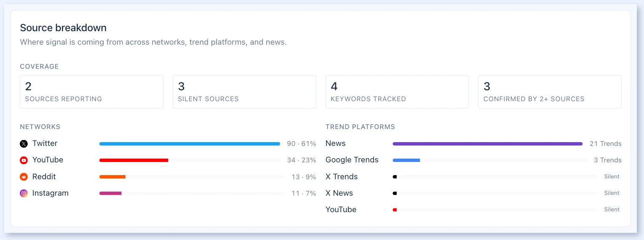Click the Twitter network label
Screen dimensions: 644x240
click(45, 143)
